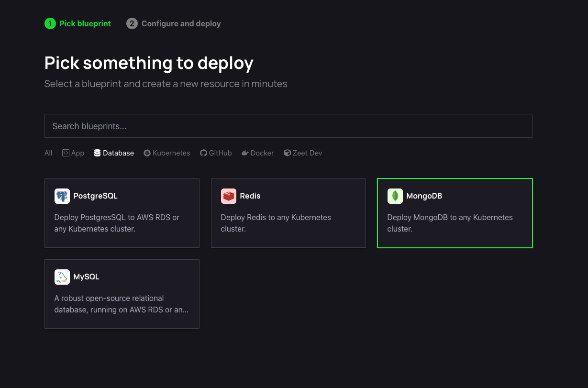The image size is (588, 388).
Task: Filter blueprints by Database
Action: click(114, 153)
